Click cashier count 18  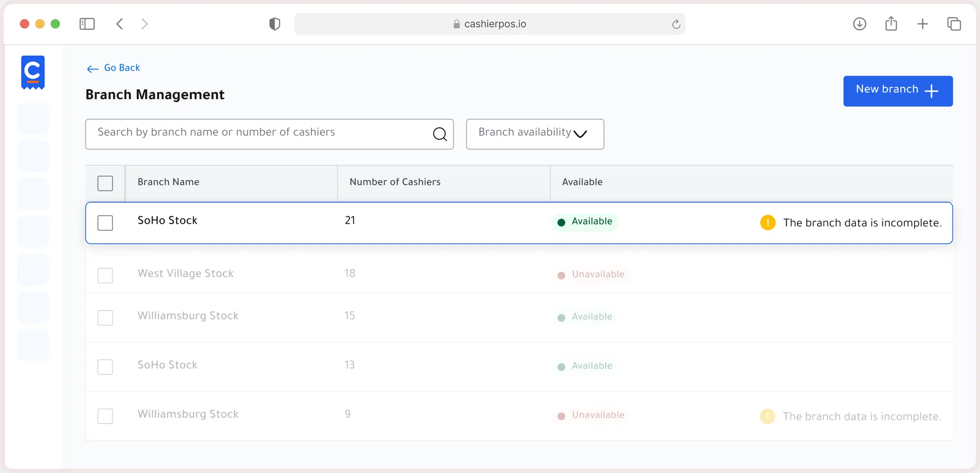(350, 273)
